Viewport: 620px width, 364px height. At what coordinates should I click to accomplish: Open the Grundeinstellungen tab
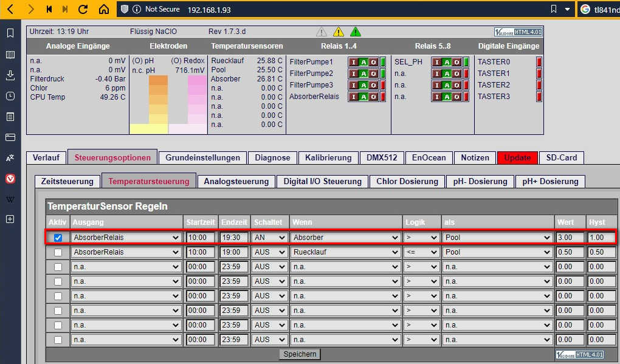pos(202,157)
